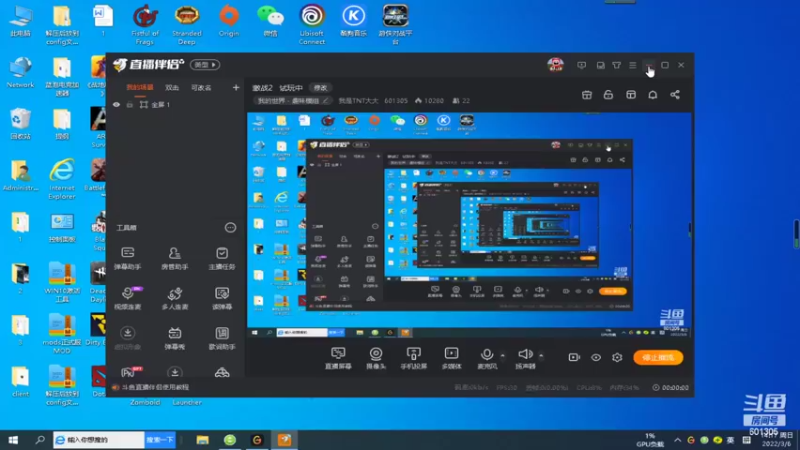Open the 弹幕助手 danmaku assistant tool
This screenshot has width=800, height=450.
tap(128, 258)
